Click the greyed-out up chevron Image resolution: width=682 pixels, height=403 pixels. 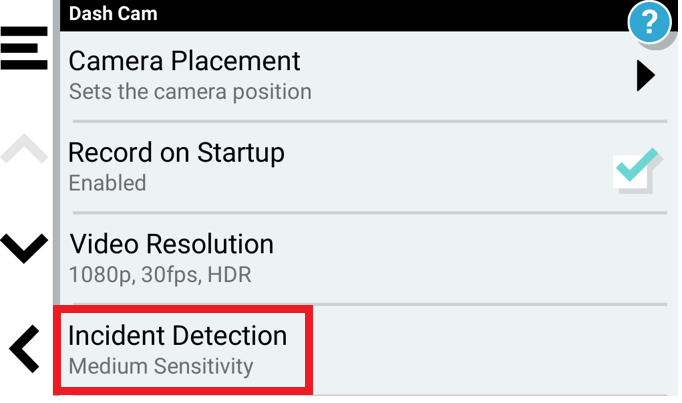click(24, 149)
